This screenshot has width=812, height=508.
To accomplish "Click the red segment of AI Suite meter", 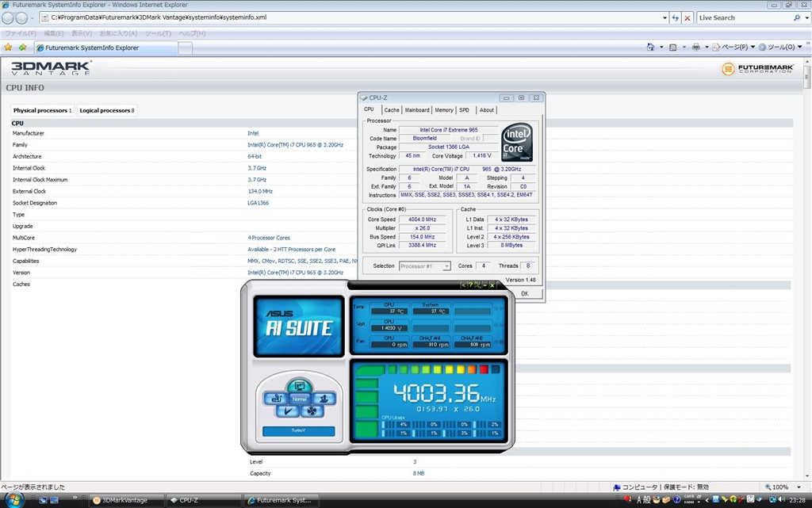I will tap(484, 369).
